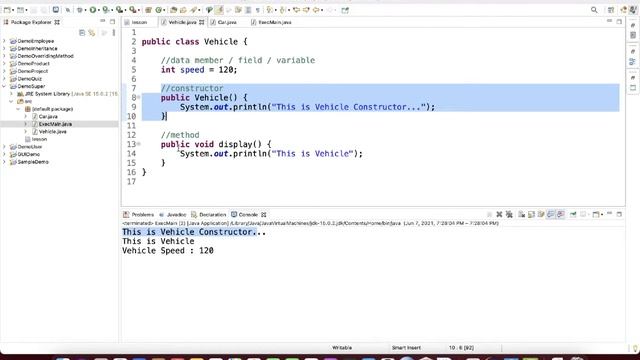Click the New wizard icon at toolbar start
This screenshot has width=640, height=360.
click(x=7, y=10)
